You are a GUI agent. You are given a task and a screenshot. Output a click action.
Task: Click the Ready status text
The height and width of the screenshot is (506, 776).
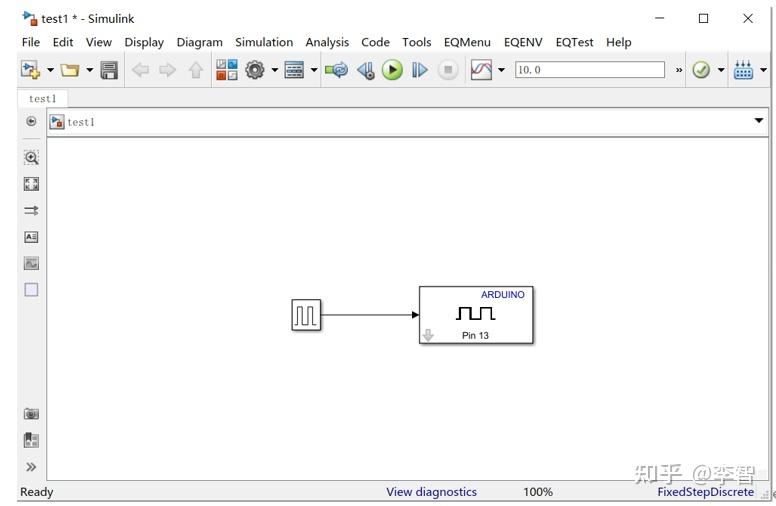pyautogui.click(x=37, y=492)
